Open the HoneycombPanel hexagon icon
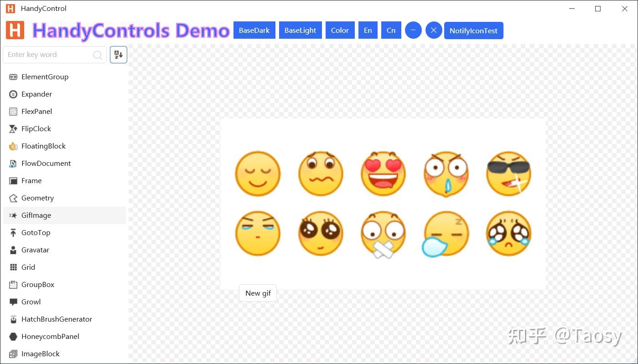Viewport: 638px width, 364px height. click(x=13, y=337)
